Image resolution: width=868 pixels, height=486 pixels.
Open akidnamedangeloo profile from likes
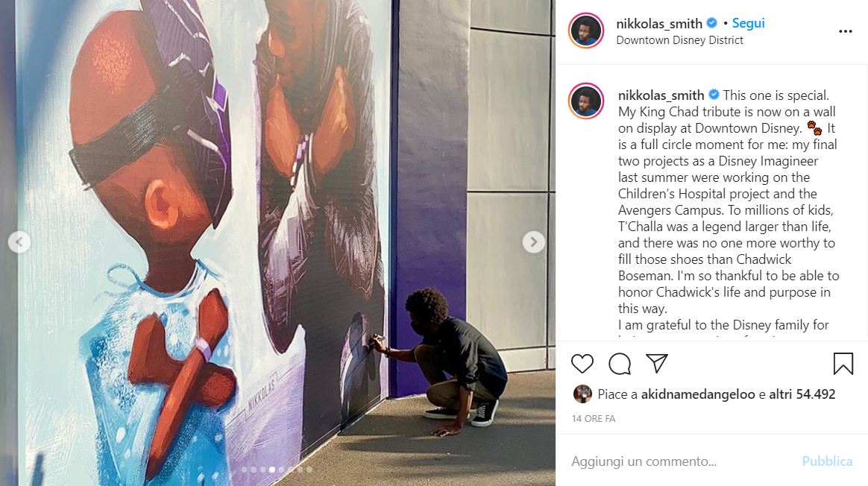click(x=697, y=394)
